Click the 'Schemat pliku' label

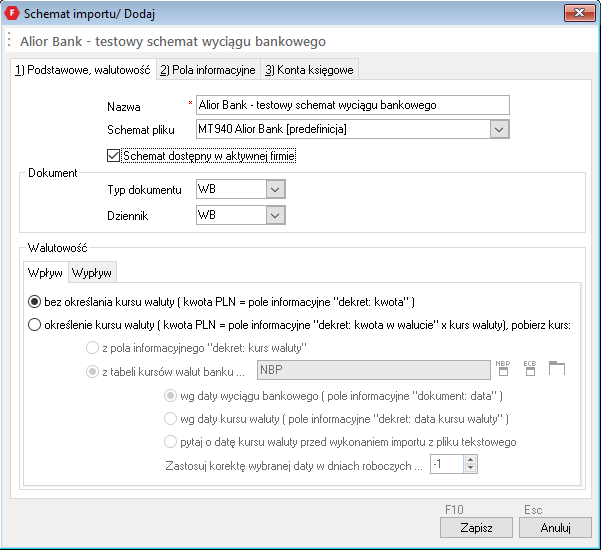coord(141,130)
